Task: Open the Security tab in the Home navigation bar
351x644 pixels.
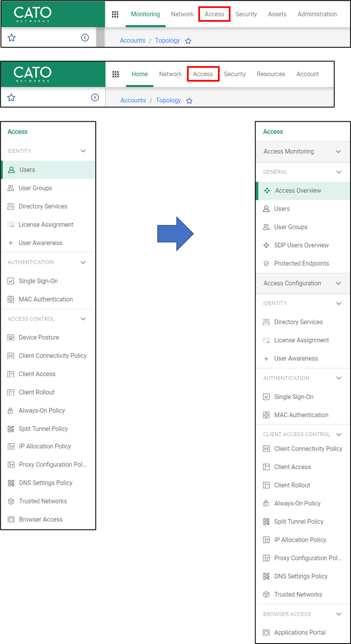Action: point(235,74)
